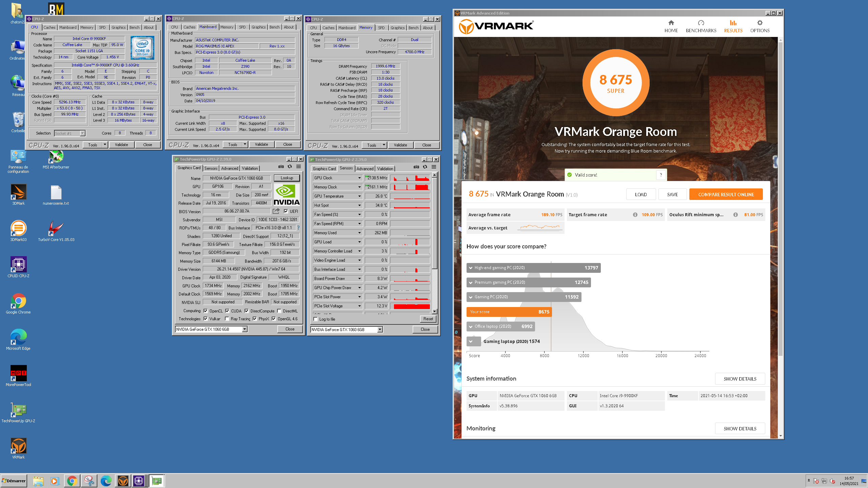The height and width of the screenshot is (488, 868).
Task: Toggle OpenCL checkbox in GPU-Z
Action: (205, 311)
